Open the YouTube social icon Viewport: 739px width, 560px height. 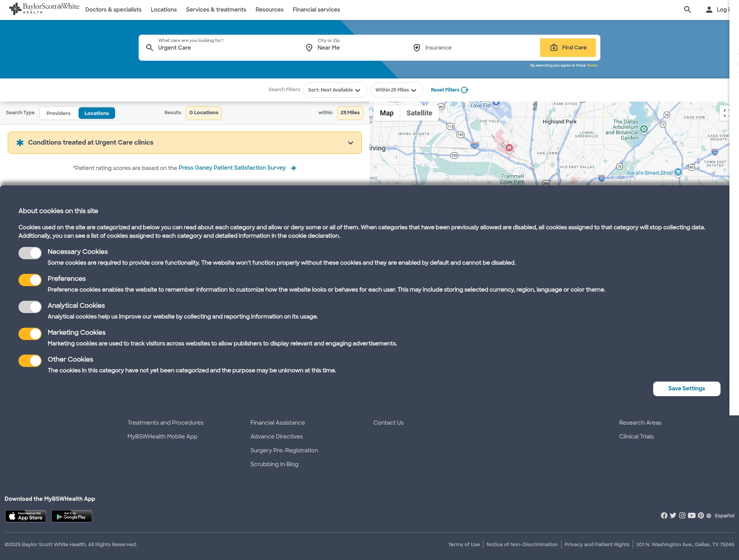[x=692, y=516]
